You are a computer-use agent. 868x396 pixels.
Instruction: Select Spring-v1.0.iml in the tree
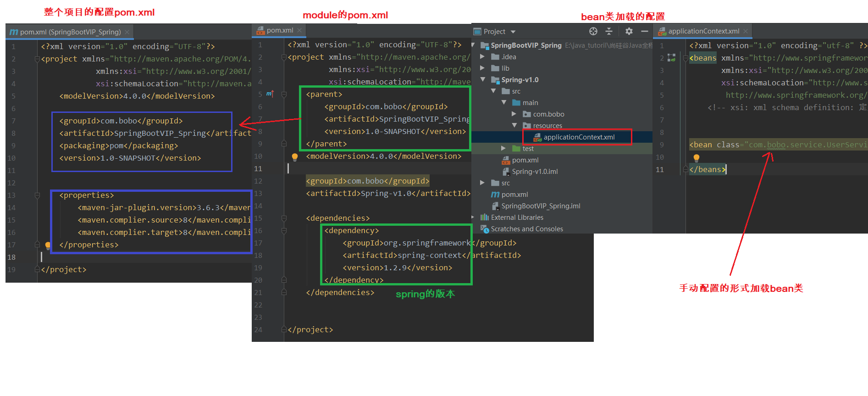(x=535, y=172)
